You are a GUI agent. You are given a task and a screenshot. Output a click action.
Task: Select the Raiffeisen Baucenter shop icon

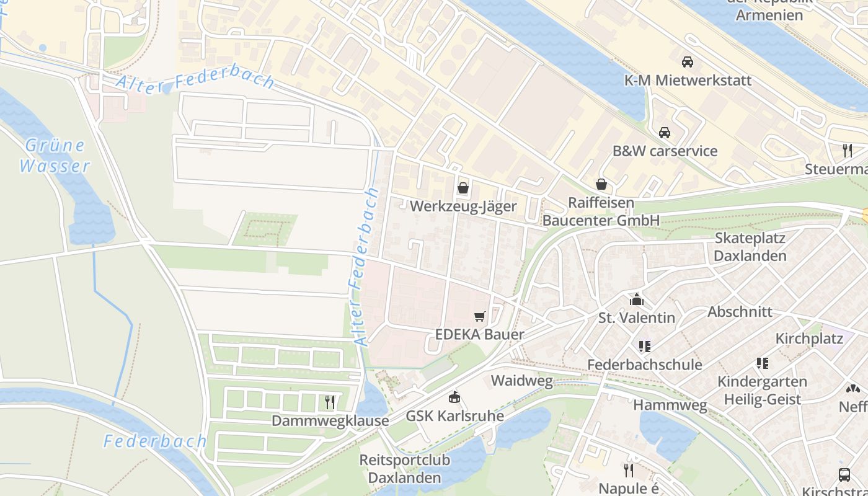point(601,184)
